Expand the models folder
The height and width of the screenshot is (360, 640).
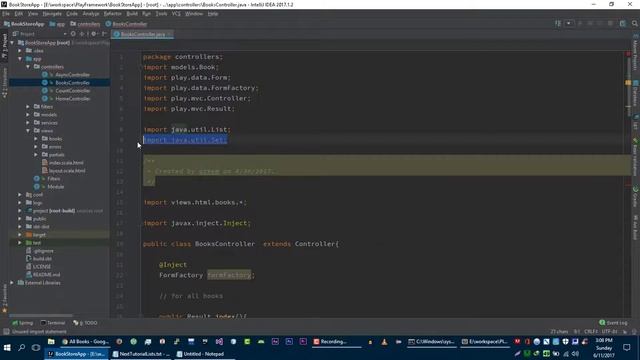tap(28, 115)
